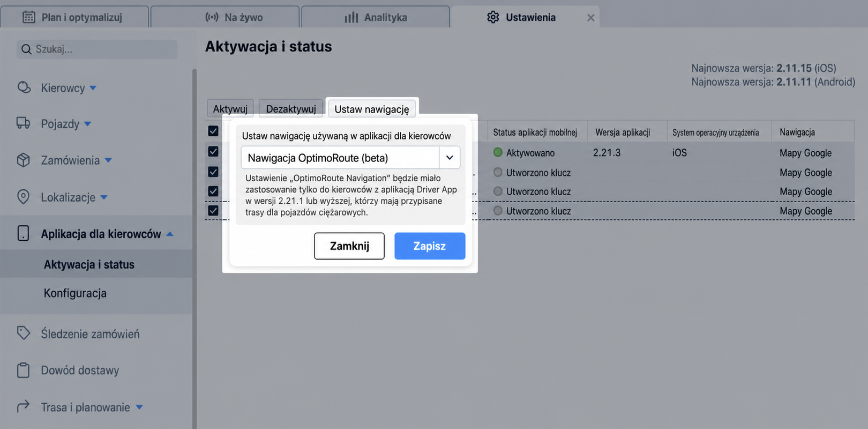Screen dimensions: 868x429
Task: Click Zamknij to close the dialog
Action: click(x=349, y=246)
